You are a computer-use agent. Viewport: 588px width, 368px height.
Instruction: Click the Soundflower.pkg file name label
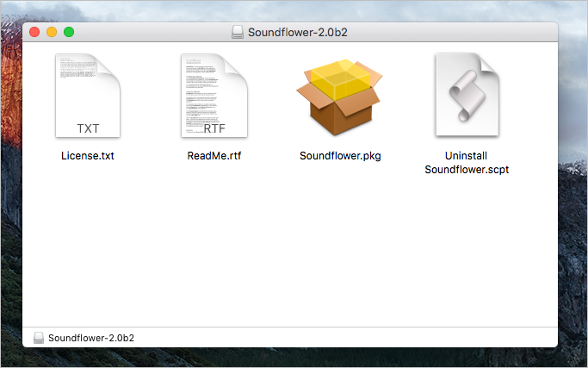tap(340, 156)
